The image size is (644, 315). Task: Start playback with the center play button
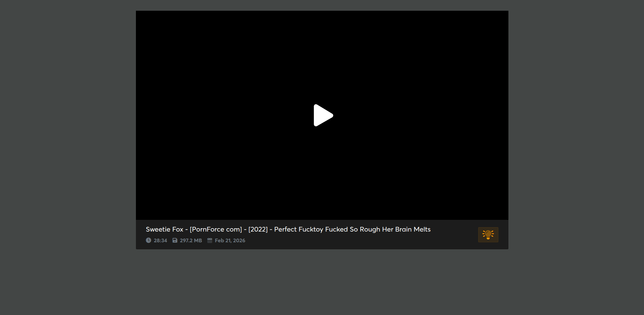point(323,115)
